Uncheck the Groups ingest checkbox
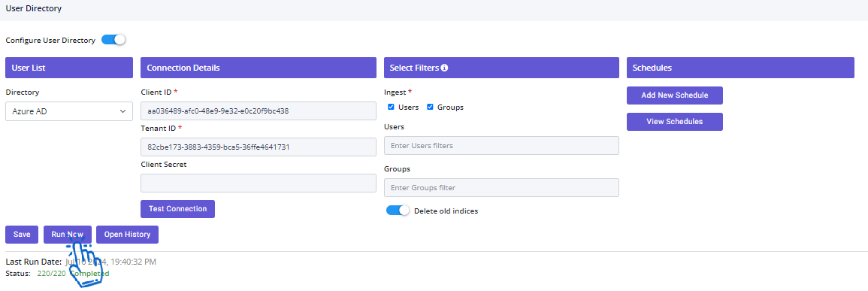 [x=430, y=107]
